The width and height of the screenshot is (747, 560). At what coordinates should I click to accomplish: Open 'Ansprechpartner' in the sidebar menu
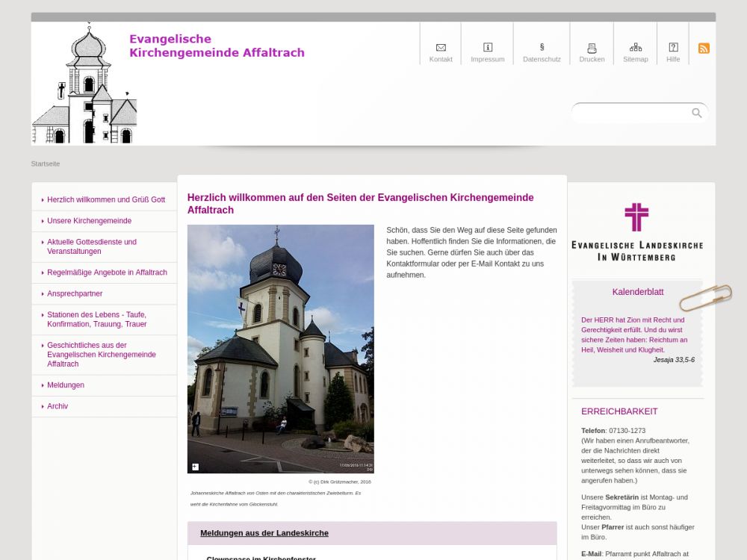click(75, 294)
